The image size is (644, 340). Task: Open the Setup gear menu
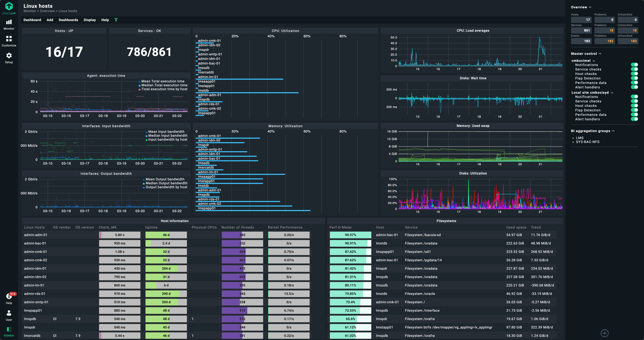(x=9, y=58)
